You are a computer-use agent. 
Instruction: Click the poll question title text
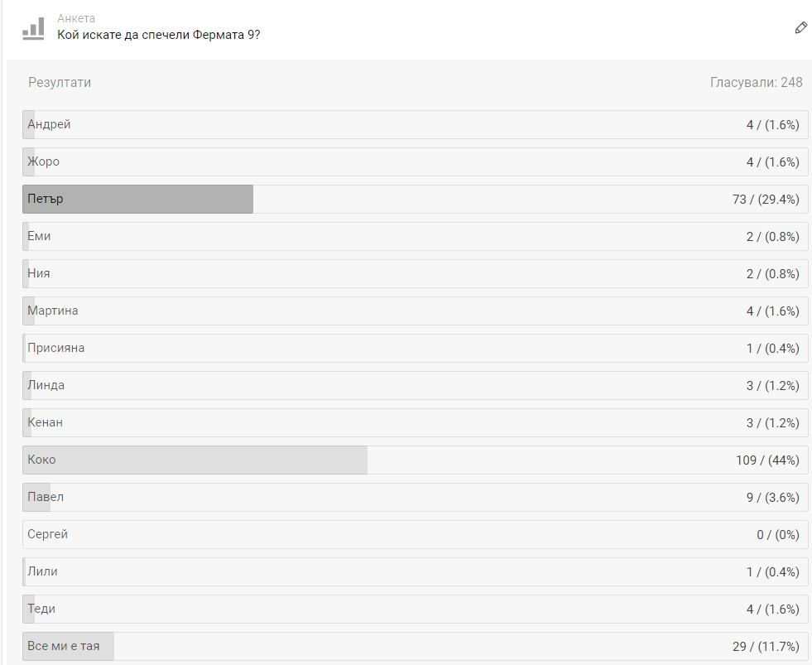159,35
